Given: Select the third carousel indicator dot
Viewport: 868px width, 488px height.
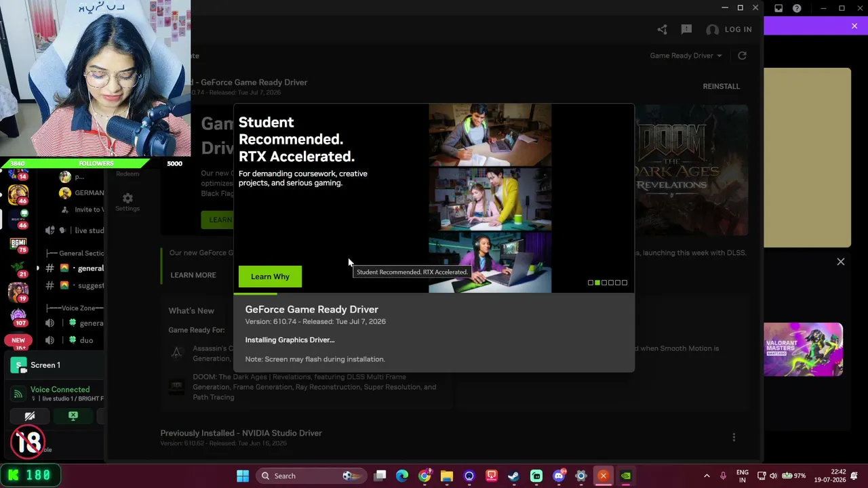Looking at the screenshot, I should 604,283.
